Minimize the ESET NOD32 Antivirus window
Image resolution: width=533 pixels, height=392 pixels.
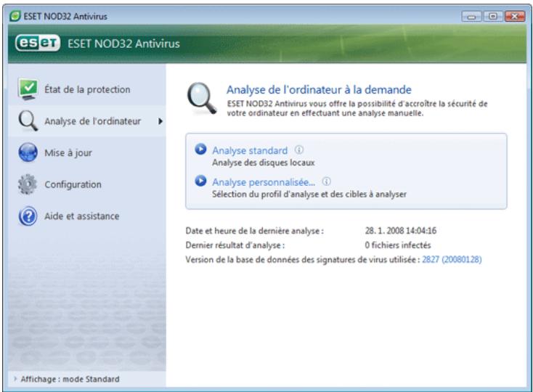click(x=471, y=16)
